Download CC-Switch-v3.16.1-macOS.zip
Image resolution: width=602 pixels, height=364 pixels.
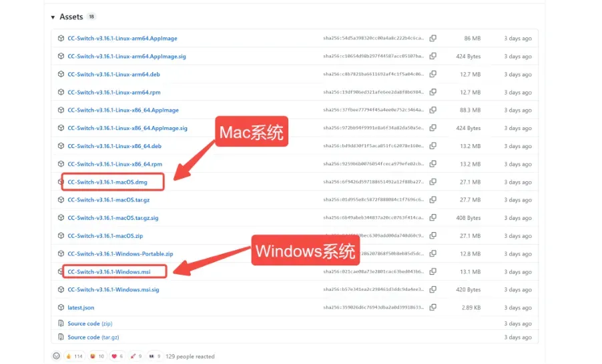(105, 236)
